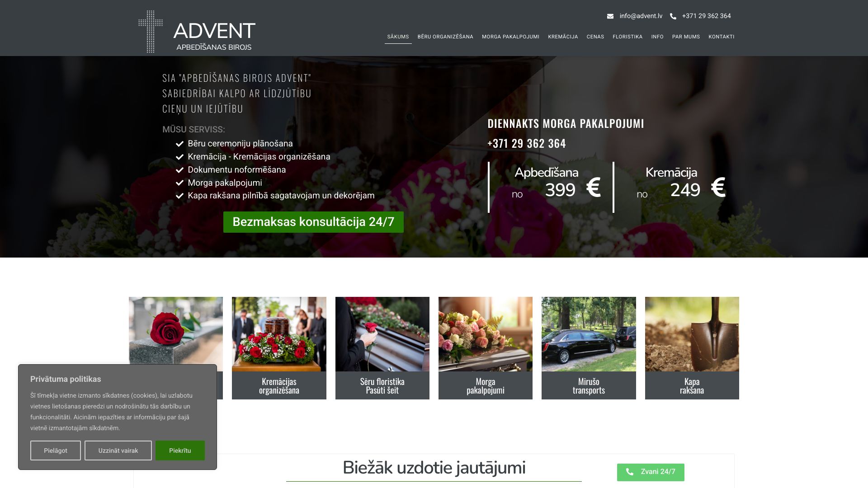The height and width of the screenshot is (488, 868).
Task: Accept cookies with Piekrītu button
Action: [x=180, y=450]
